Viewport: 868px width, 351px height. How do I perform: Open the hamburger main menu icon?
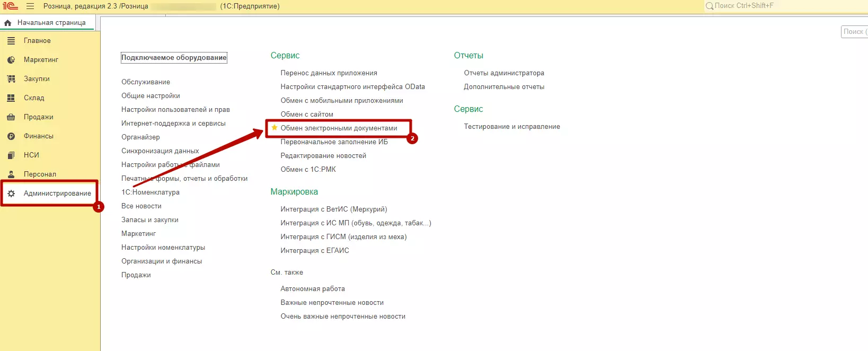click(x=30, y=6)
